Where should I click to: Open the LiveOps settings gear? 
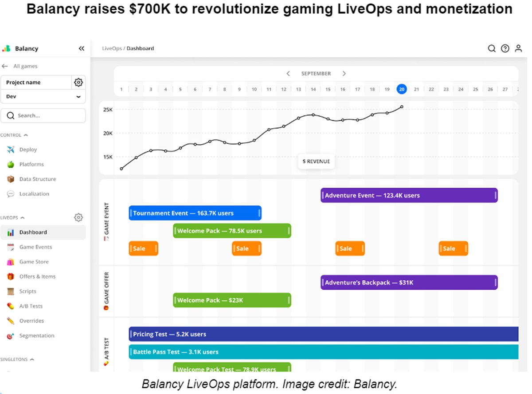78,217
